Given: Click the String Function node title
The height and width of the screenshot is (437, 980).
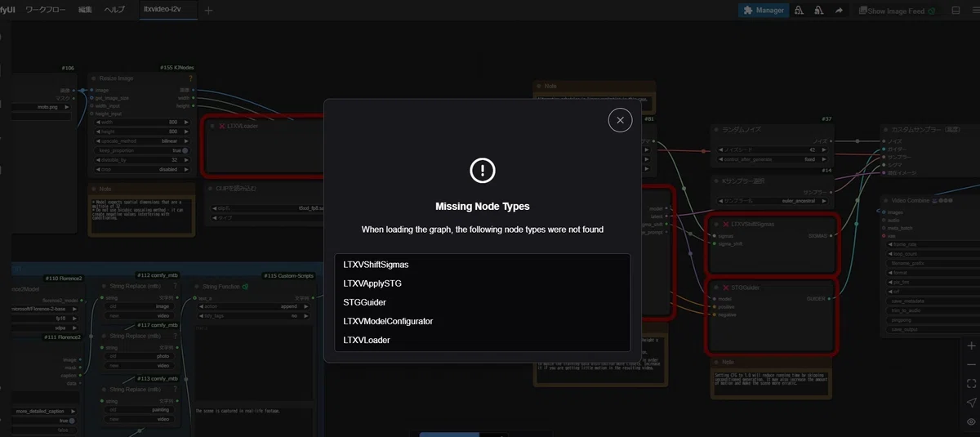Looking at the screenshot, I should tap(220, 287).
